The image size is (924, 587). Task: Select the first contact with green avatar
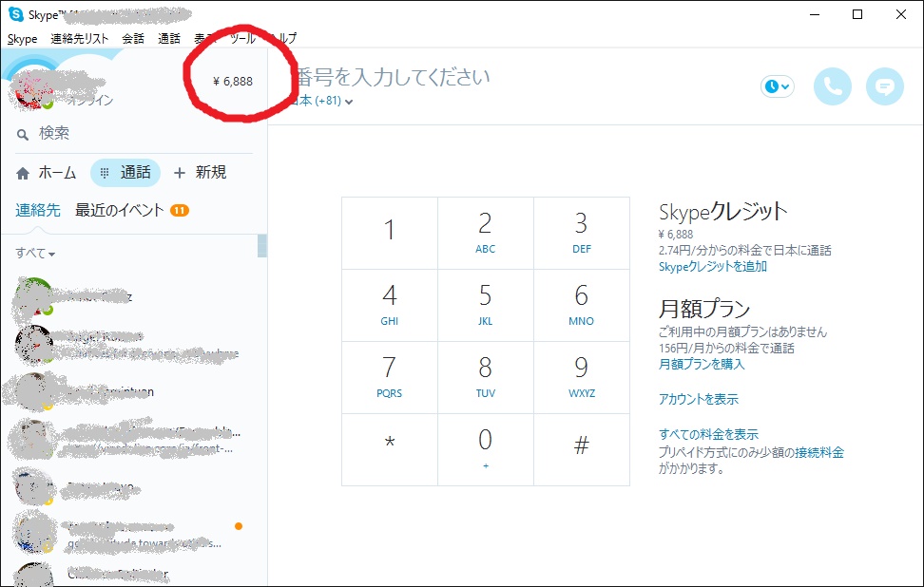coord(134,297)
